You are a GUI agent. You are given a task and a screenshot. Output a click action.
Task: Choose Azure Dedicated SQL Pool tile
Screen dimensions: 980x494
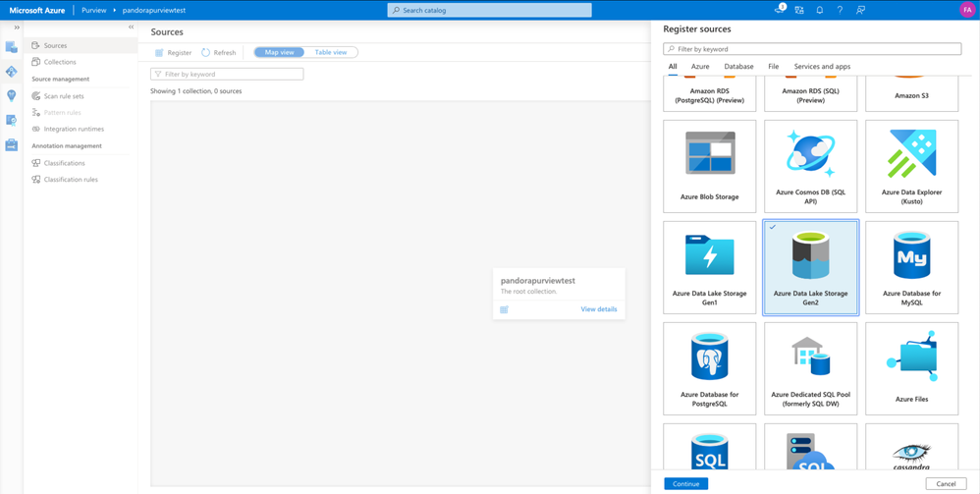tap(811, 369)
